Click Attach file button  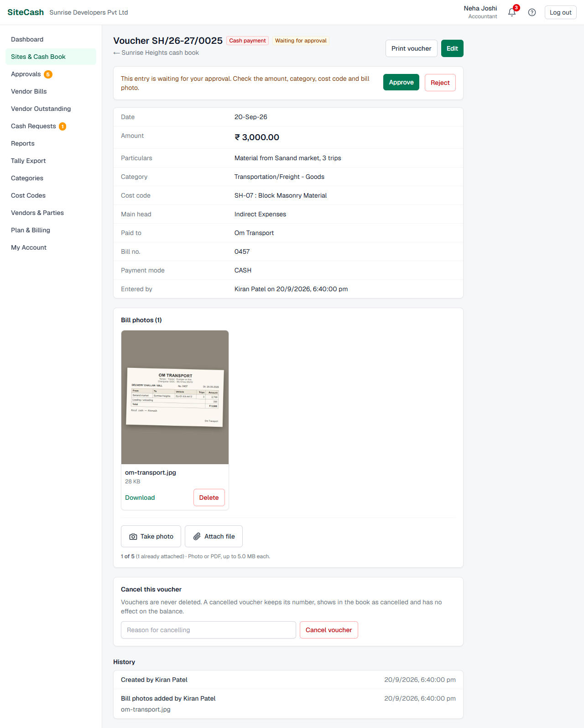coord(214,536)
